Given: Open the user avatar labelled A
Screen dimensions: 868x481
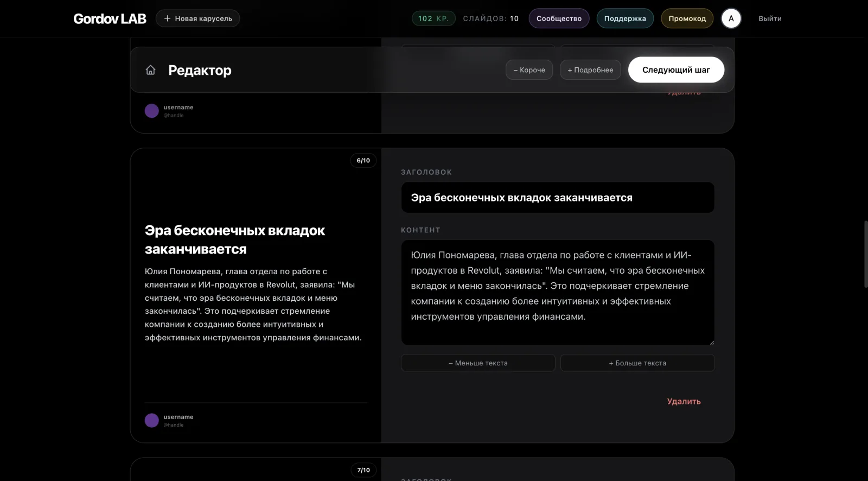Looking at the screenshot, I should pyautogui.click(x=731, y=18).
